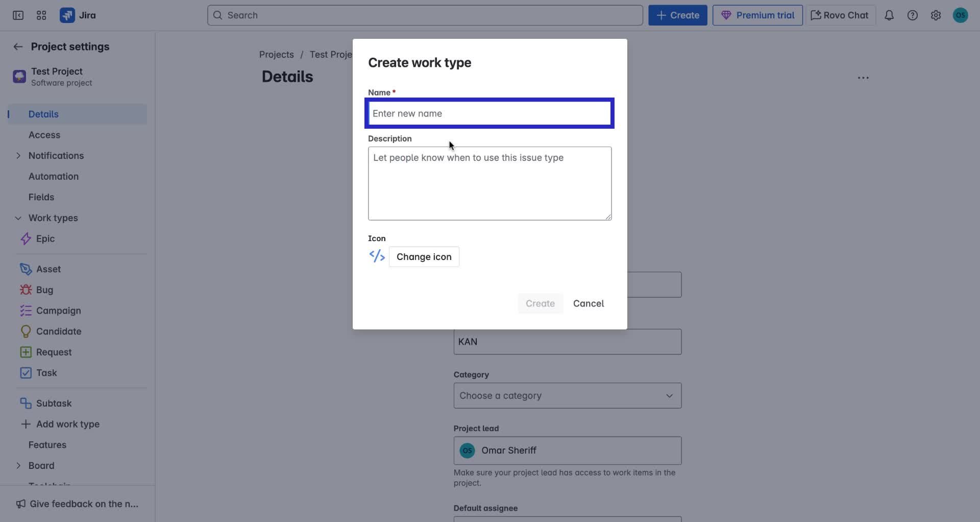The height and width of the screenshot is (522, 980).
Task: Open the Automation settings page
Action: pyautogui.click(x=53, y=176)
